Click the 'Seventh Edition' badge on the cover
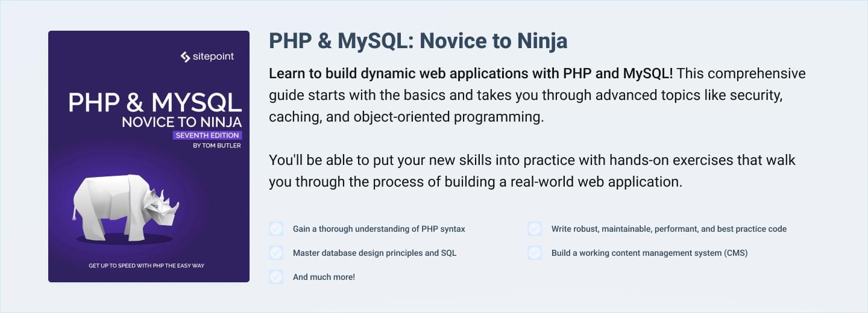 [x=207, y=135]
